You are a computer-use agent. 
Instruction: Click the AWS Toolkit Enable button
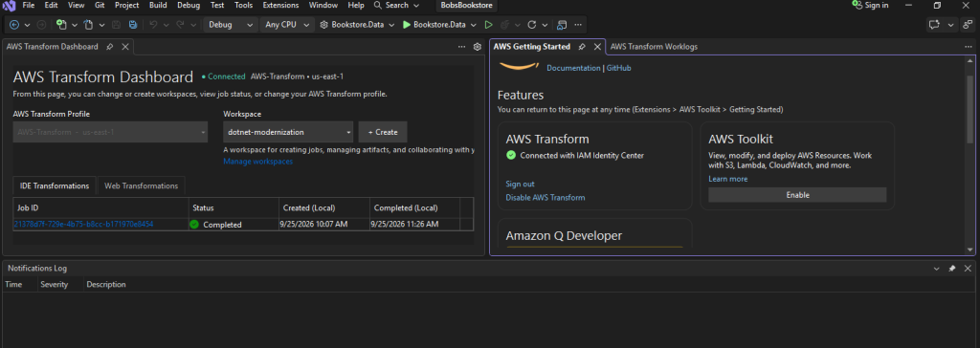[x=797, y=195]
